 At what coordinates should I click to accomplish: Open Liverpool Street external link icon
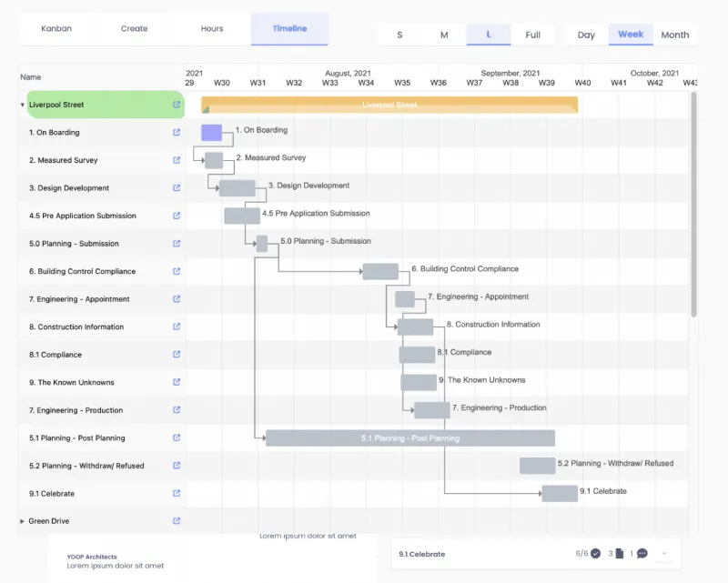[x=177, y=105]
